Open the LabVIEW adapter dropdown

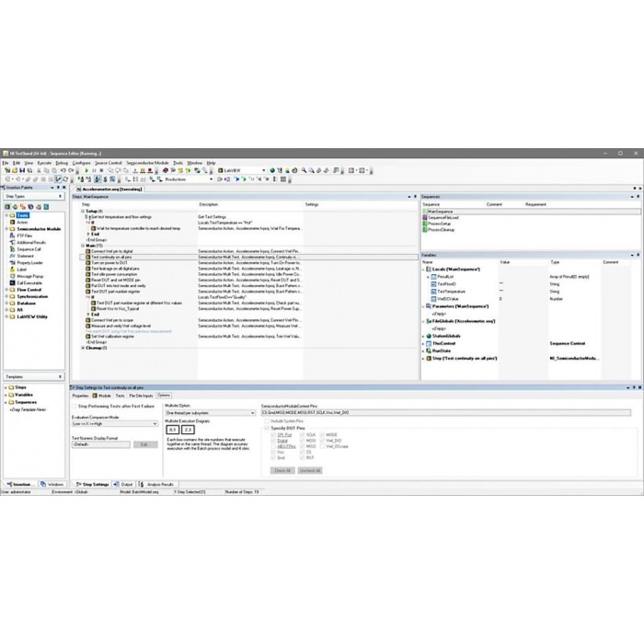point(263,170)
